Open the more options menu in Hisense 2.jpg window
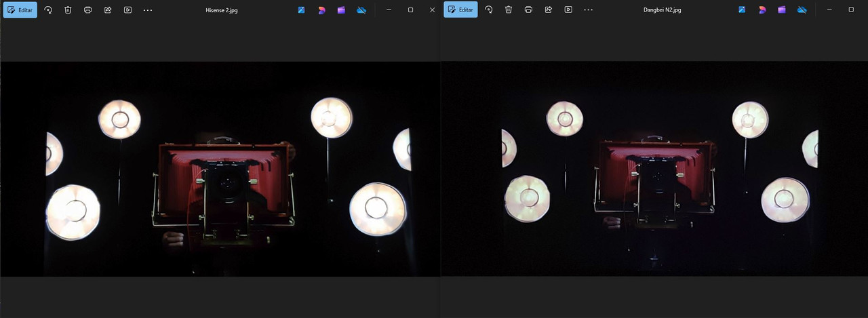 coord(148,10)
